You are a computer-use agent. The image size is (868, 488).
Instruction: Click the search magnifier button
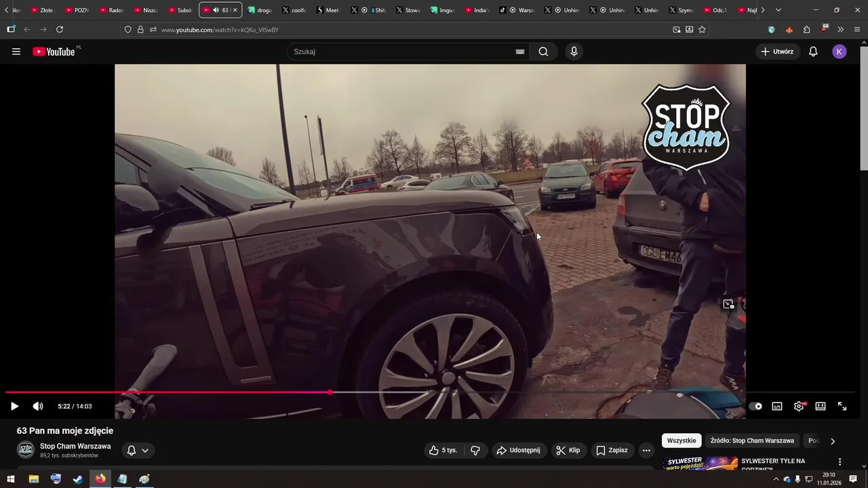coord(543,52)
